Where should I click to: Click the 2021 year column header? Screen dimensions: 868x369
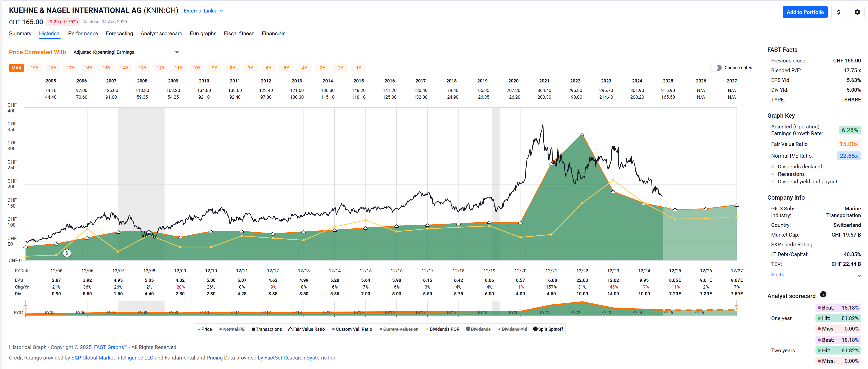[544, 81]
